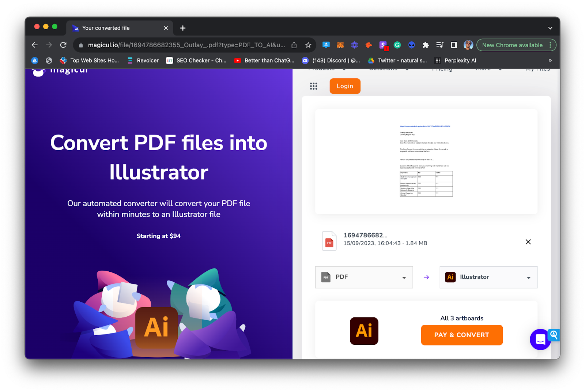Open the Revoicer bookmark
The width and height of the screenshot is (585, 392).
tap(143, 60)
